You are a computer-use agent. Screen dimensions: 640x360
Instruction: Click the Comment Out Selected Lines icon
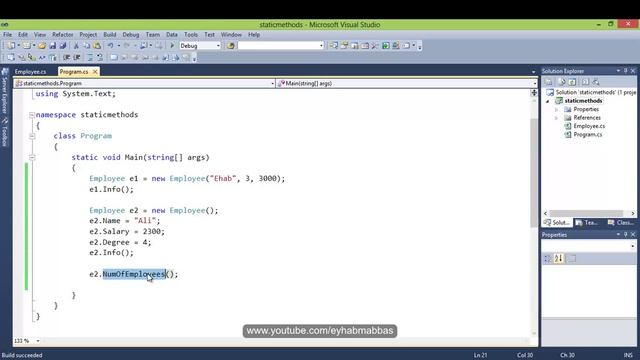tap(90, 58)
